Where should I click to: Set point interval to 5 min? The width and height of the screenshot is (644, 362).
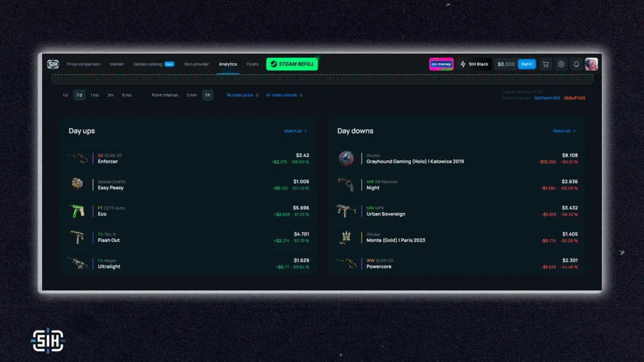(x=192, y=96)
